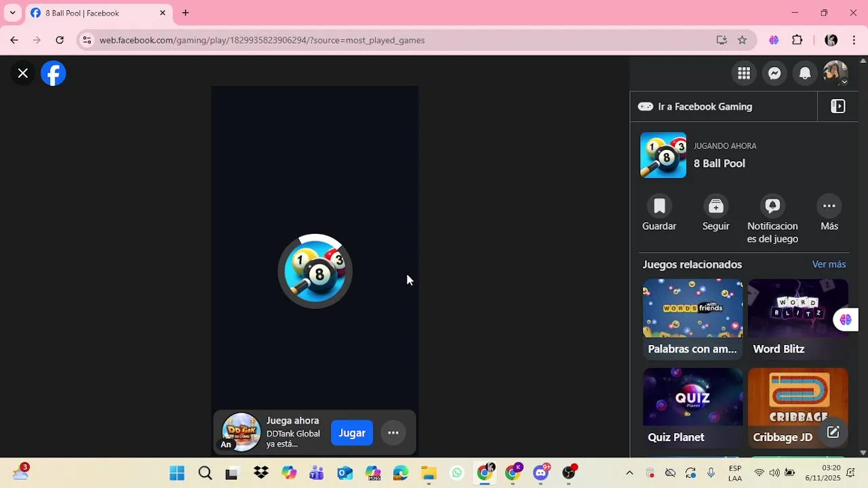Image resolution: width=868 pixels, height=488 pixels.
Task: Open Notificaciones del juego icon
Action: (772, 206)
